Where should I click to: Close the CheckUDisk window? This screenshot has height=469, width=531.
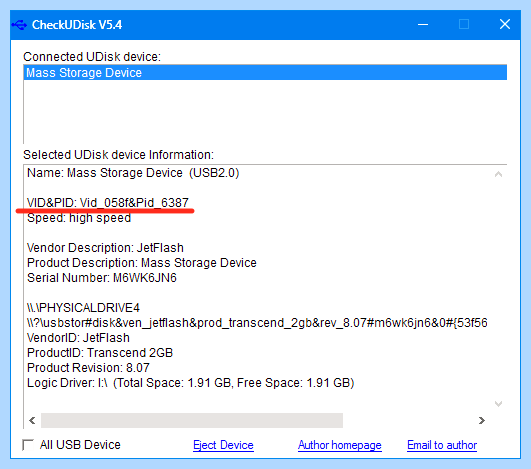(x=505, y=24)
